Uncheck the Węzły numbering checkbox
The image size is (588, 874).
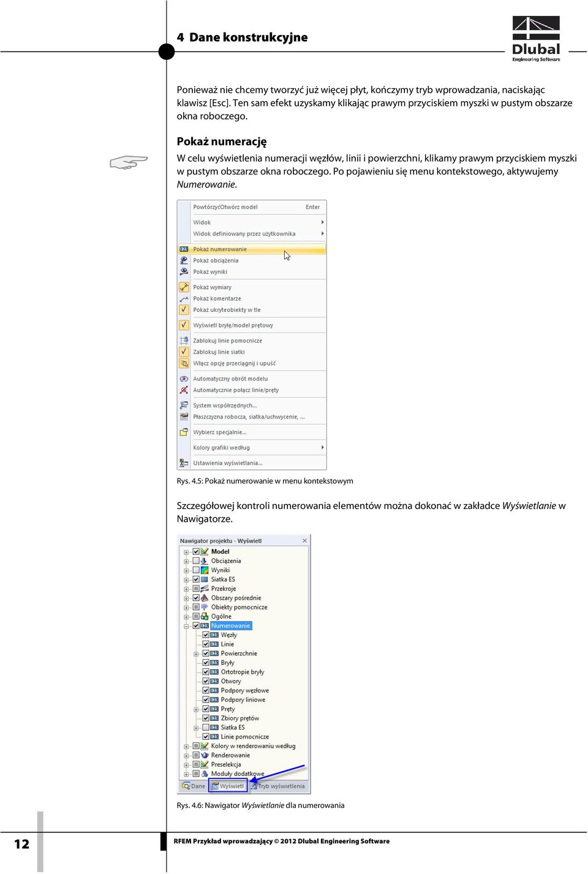pyautogui.click(x=206, y=635)
